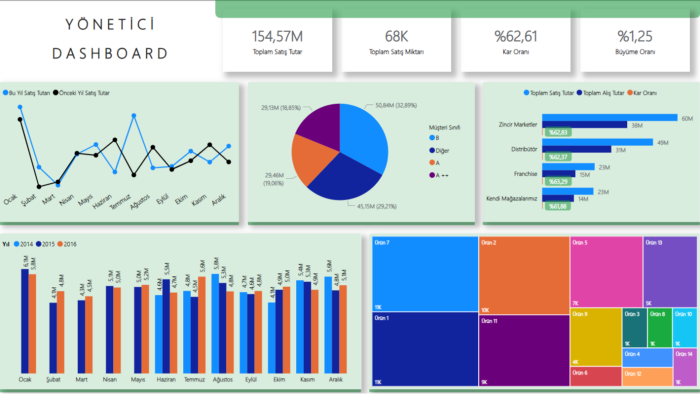Click the Yönetici Dashboard title
Image resolution: width=700 pixels, height=394 pixels.
tap(110, 39)
